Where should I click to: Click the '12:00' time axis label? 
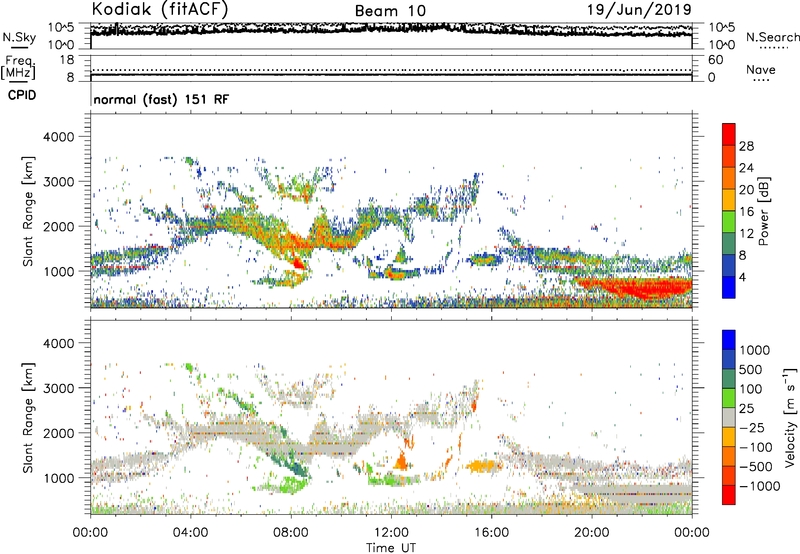tap(391, 533)
